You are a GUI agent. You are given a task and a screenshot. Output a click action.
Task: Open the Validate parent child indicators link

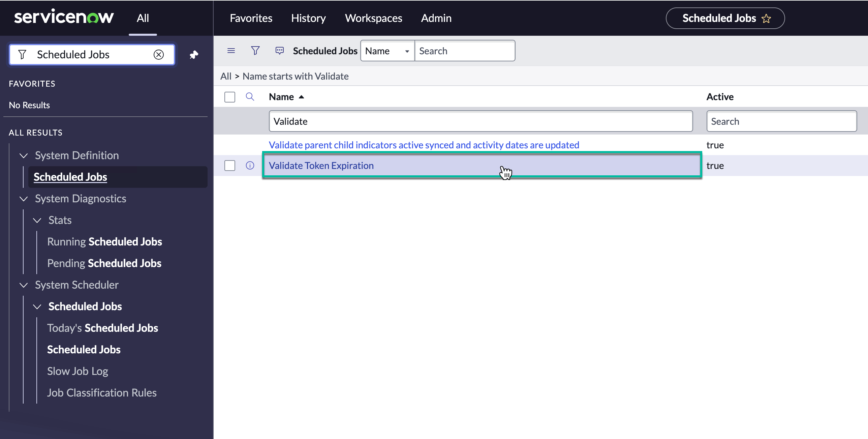click(x=424, y=145)
